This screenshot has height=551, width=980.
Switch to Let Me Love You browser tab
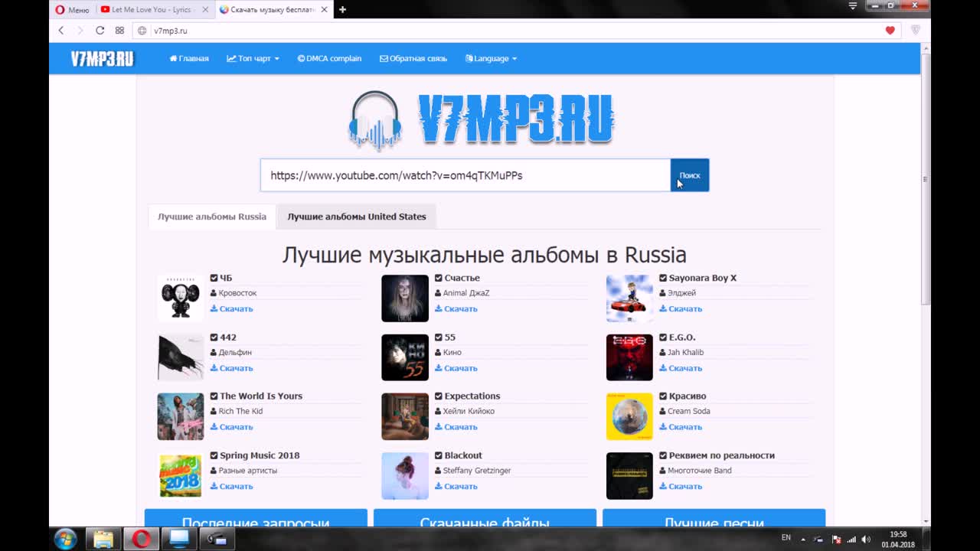(x=152, y=10)
